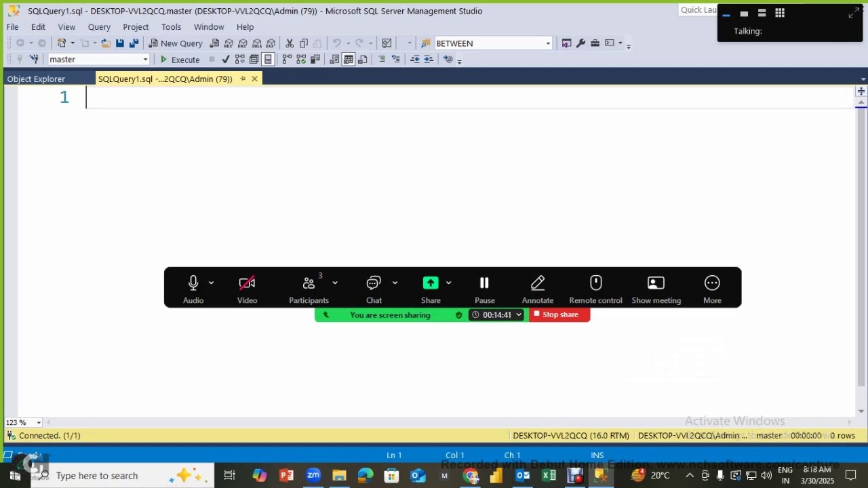Click the Copy icon in toolbar
This screenshot has height=488, width=868.
[303, 43]
